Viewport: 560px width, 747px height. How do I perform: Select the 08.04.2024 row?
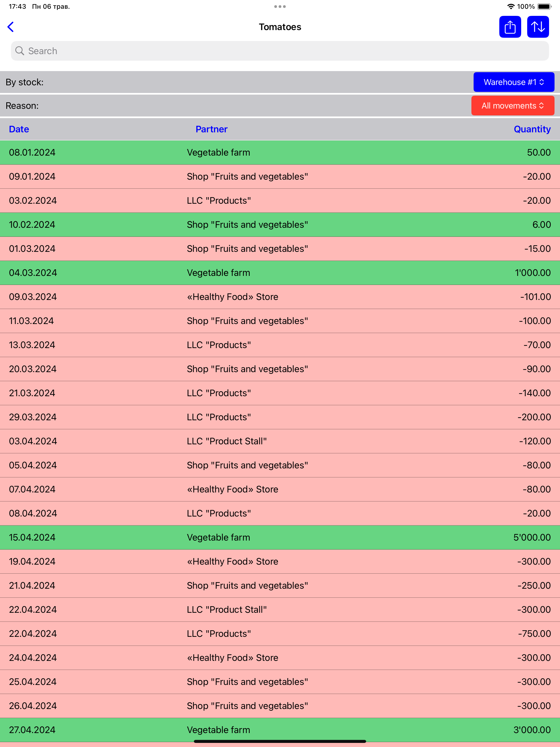point(280,513)
